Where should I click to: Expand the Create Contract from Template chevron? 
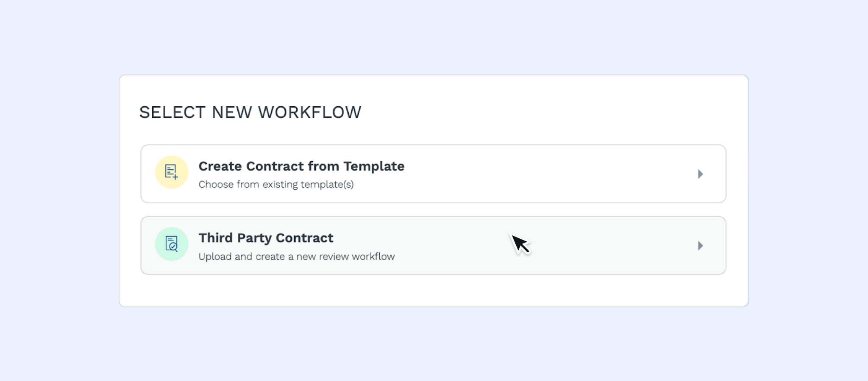[x=700, y=174]
